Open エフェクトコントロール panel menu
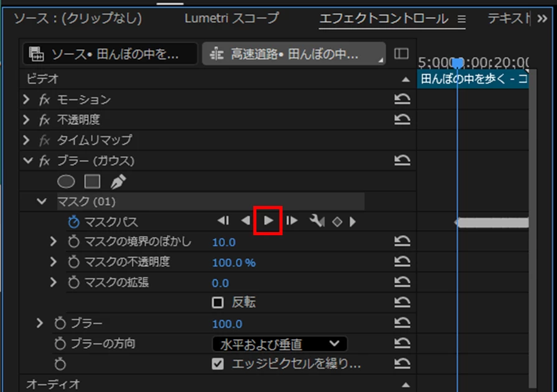 [461, 19]
